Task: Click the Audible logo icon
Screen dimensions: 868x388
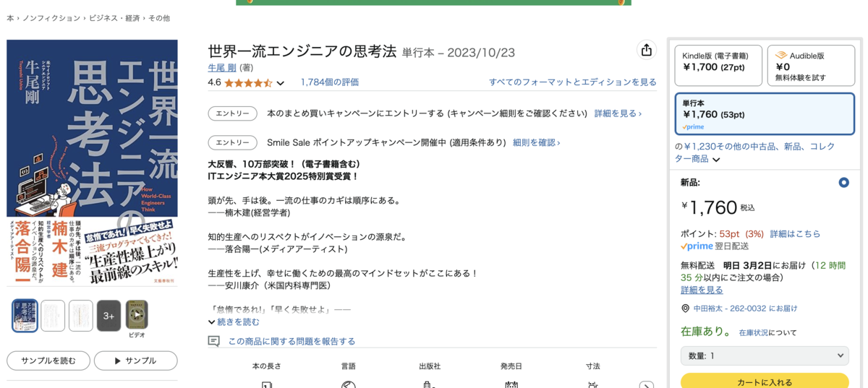Action: pyautogui.click(x=780, y=56)
